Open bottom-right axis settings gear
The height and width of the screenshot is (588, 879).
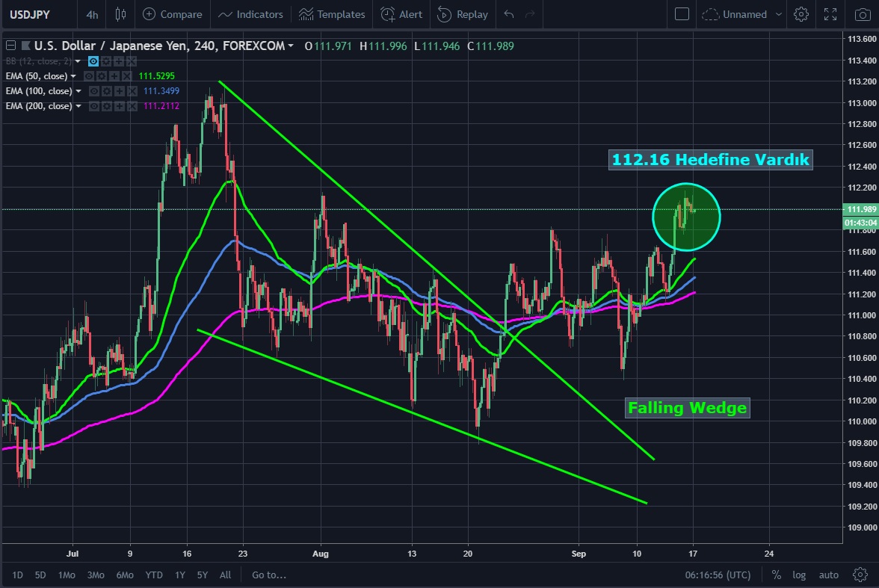pyautogui.click(x=860, y=575)
